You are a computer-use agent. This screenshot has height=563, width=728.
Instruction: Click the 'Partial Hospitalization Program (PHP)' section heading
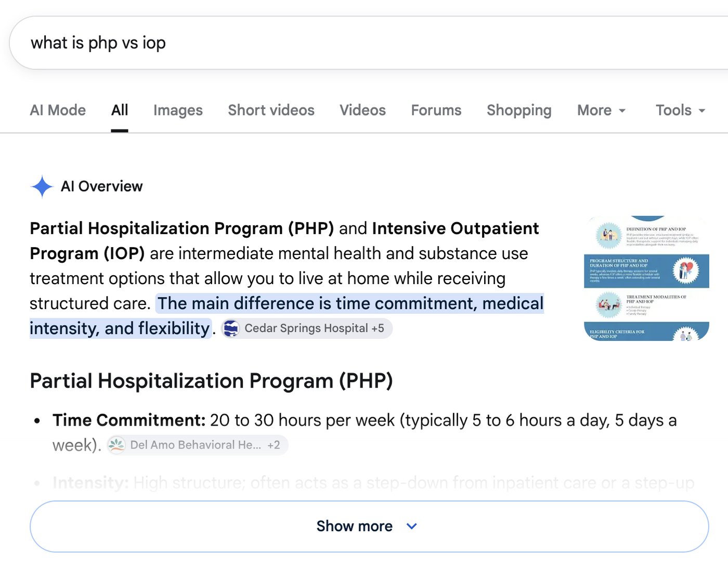coord(211,381)
